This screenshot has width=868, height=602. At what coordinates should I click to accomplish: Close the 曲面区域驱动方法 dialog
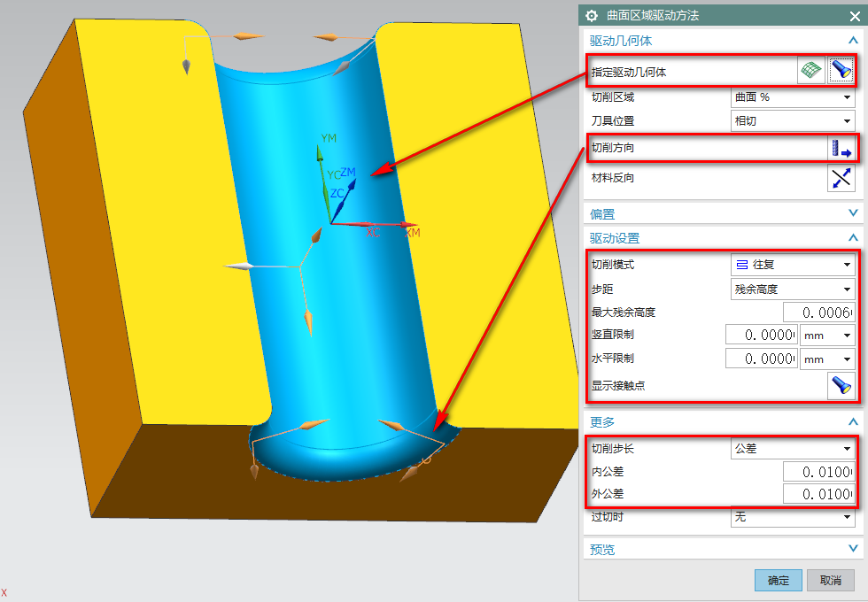coord(854,16)
